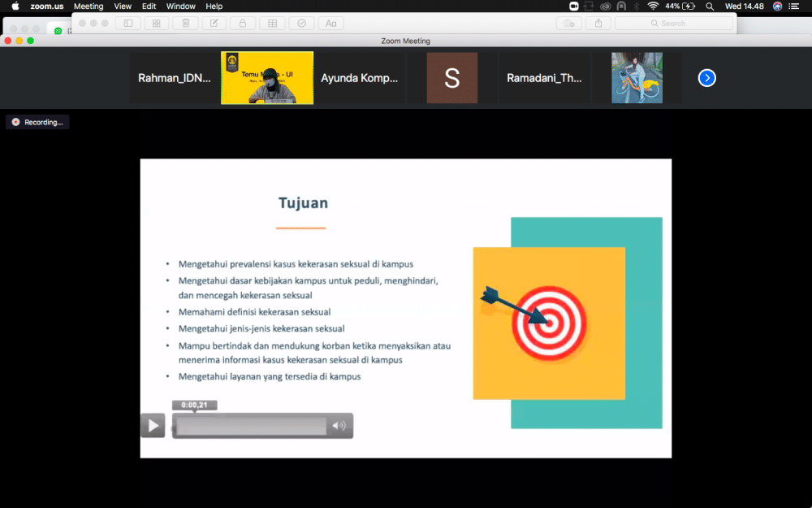This screenshot has height=508, width=812.
Task: Mute audio using the slide speaker icon
Action: [339, 425]
